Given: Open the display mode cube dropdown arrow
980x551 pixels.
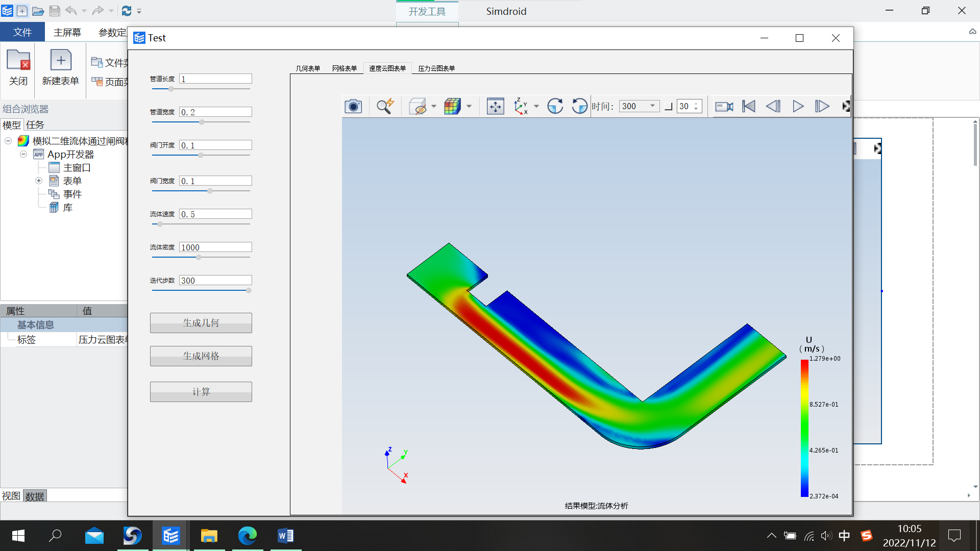Looking at the screenshot, I should click(469, 106).
